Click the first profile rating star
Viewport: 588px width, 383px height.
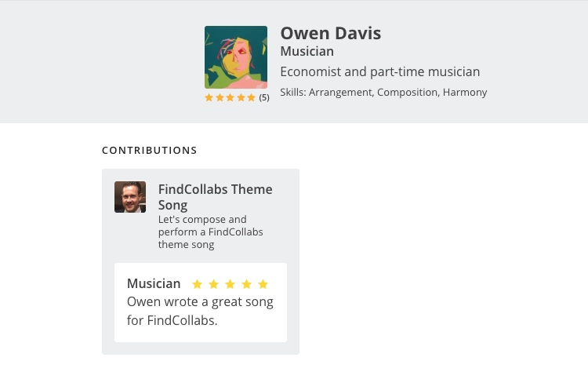point(209,97)
